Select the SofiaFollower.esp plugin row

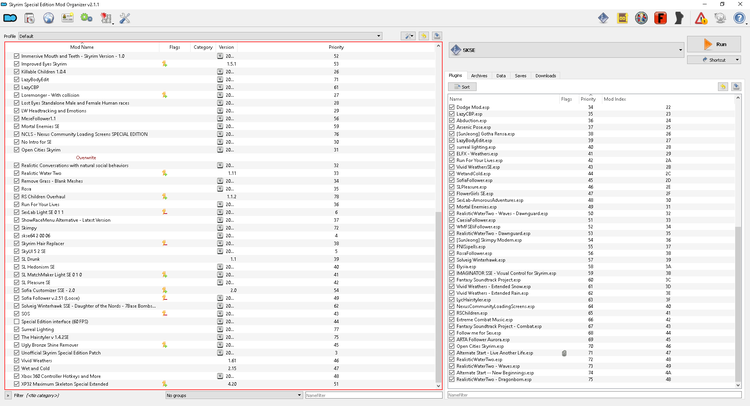[x=592, y=180]
